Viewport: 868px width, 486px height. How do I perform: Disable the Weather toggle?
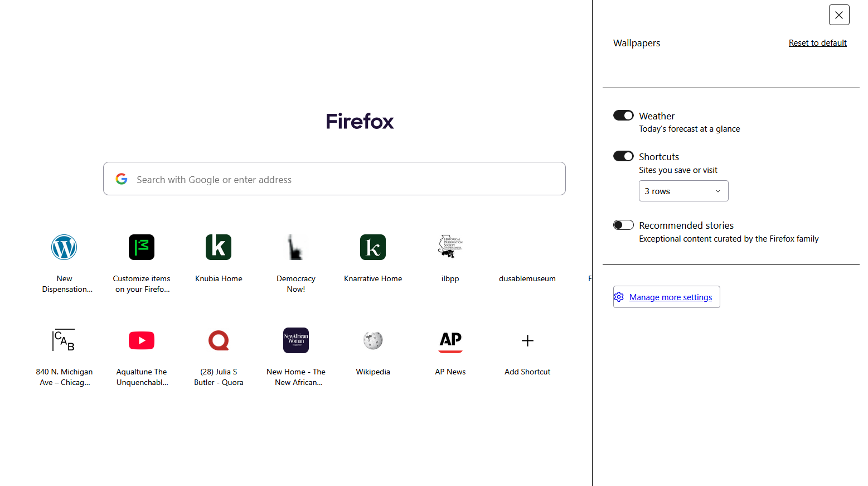pyautogui.click(x=623, y=116)
